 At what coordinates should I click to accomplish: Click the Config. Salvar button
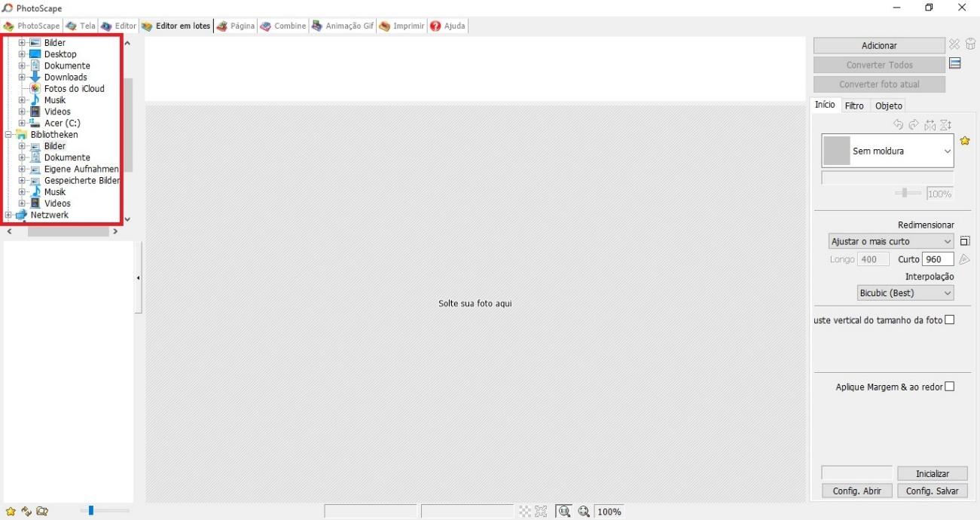point(932,491)
